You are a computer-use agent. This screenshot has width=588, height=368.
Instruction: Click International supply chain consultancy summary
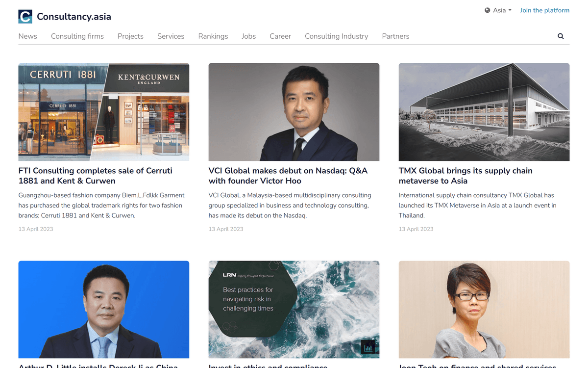coord(478,205)
